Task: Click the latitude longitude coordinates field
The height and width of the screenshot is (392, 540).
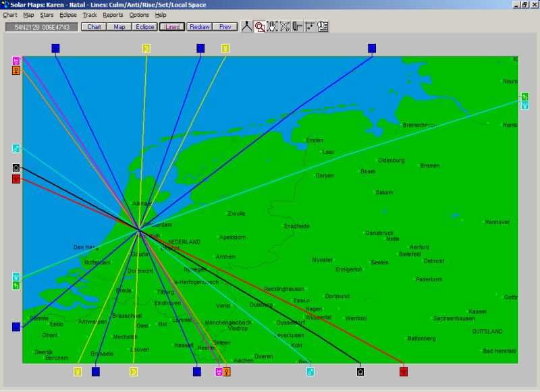Action: (42, 27)
